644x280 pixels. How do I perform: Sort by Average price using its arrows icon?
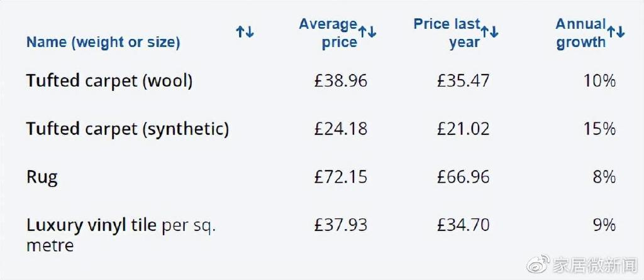[x=367, y=31]
